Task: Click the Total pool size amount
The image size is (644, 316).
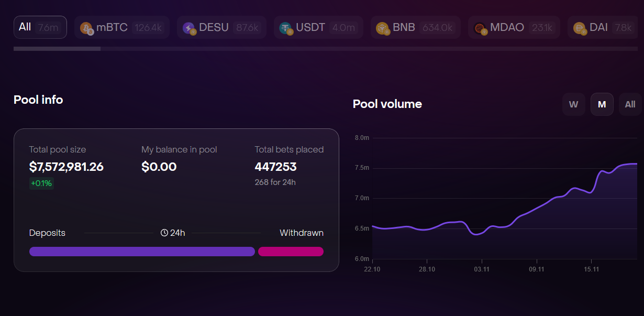Action: (x=66, y=167)
